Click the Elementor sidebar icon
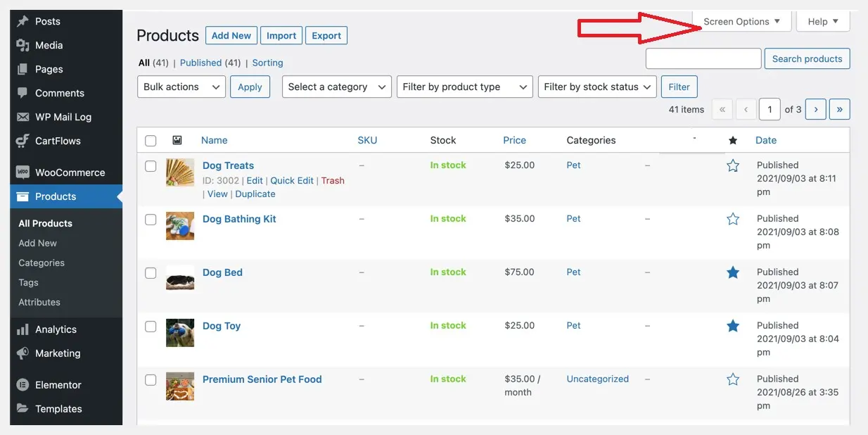Screen dimensions: 868x435 tap(23, 385)
